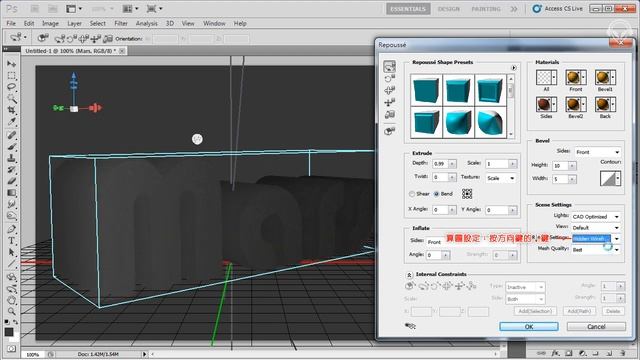The width and height of the screenshot is (640, 360).
Task: Select the Rectangular Marquee tool
Action: click(x=11, y=76)
